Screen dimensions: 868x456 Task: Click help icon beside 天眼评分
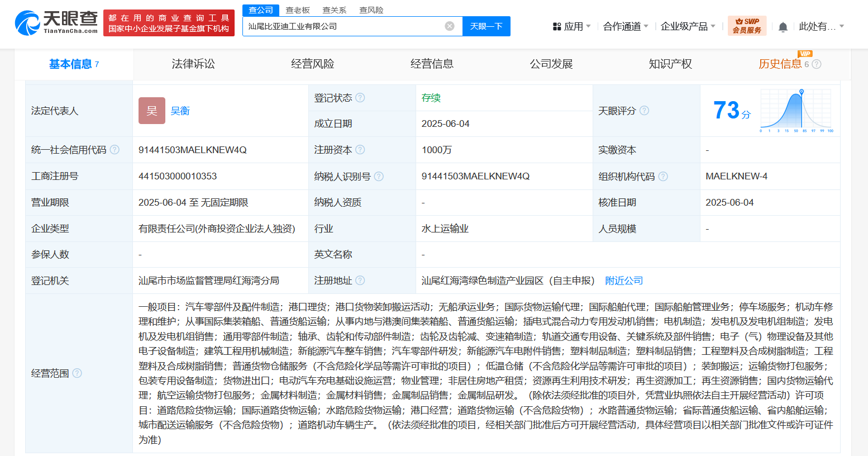pyautogui.click(x=644, y=111)
